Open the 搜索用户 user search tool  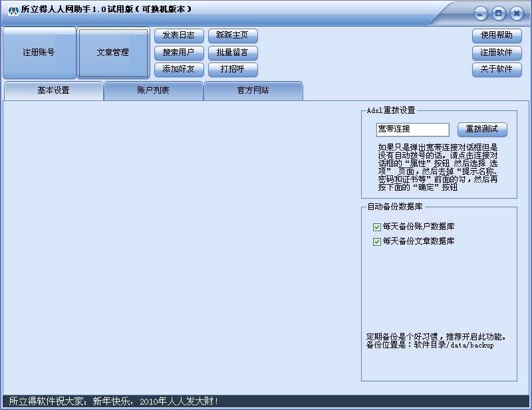pyautogui.click(x=178, y=52)
